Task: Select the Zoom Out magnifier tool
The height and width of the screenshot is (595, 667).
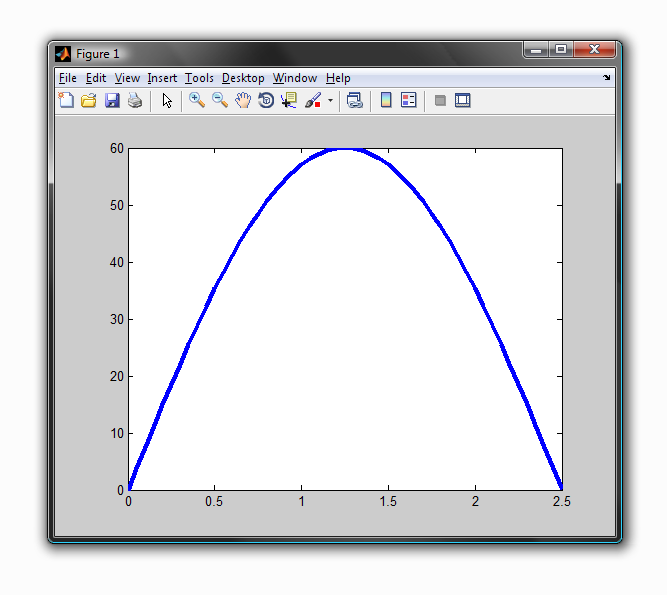Action: [x=220, y=100]
